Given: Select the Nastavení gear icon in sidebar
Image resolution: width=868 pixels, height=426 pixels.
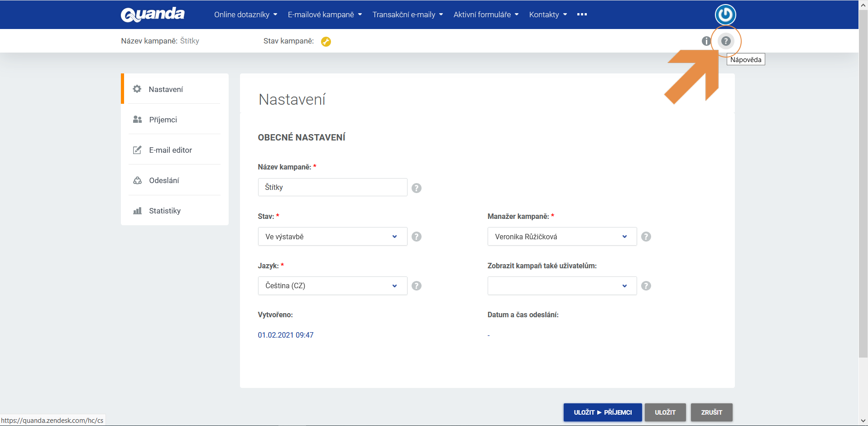Looking at the screenshot, I should (x=137, y=89).
